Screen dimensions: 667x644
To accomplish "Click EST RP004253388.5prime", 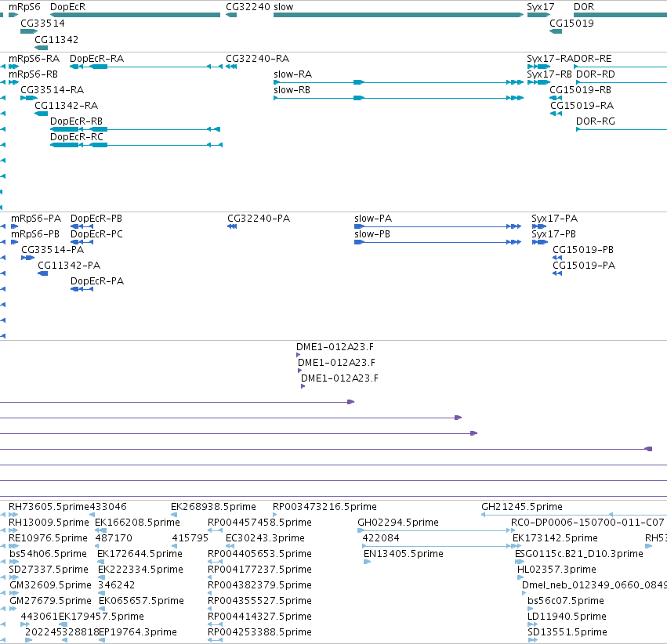I will point(259,632).
